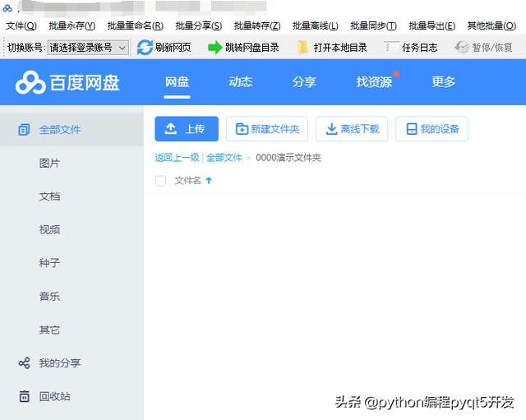Open the 文件(Q) menu
Image resolution: width=526 pixels, height=420 pixels.
coord(21,25)
